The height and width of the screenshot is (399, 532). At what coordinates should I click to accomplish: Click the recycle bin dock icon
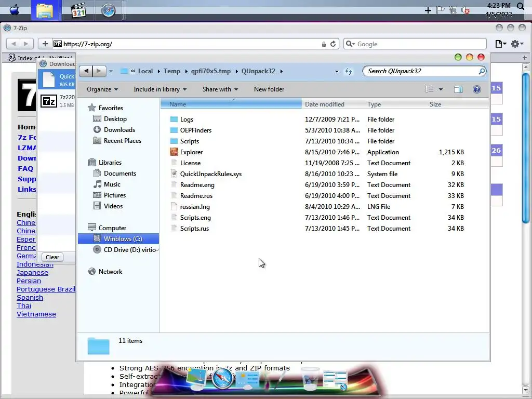(310, 378)
